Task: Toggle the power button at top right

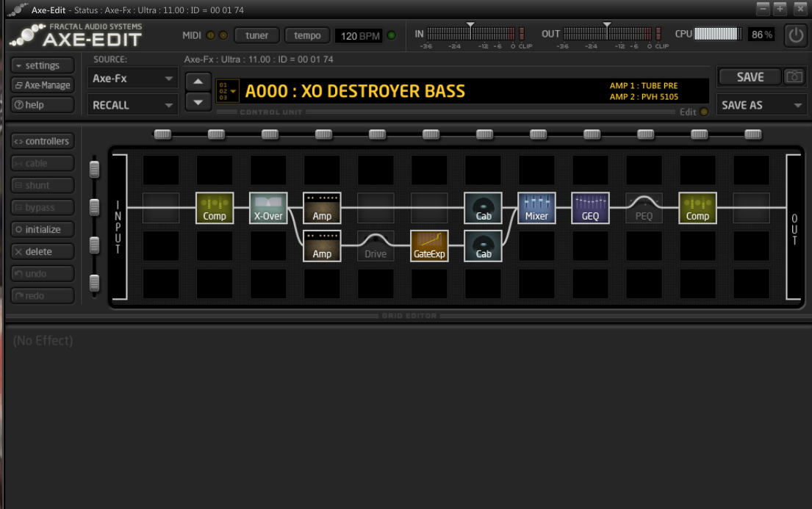Action: tap(794, 35)
